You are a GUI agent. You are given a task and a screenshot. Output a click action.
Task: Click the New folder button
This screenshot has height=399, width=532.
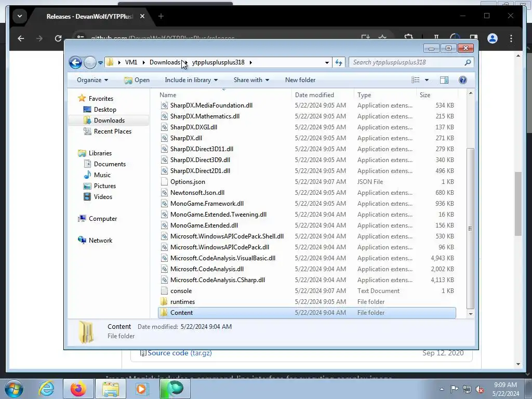(x=300, y=80)
